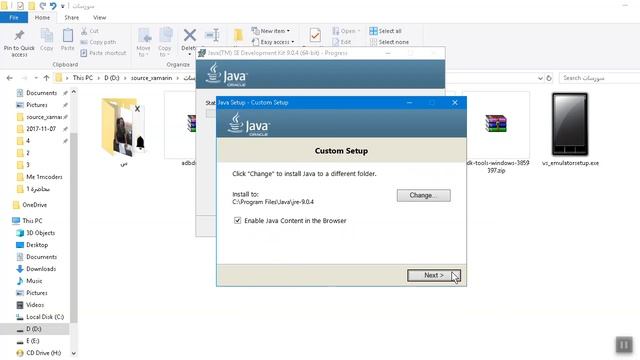Switch to the Share ribbon tab
Screen dimensions: 640x360
(71, 18)
